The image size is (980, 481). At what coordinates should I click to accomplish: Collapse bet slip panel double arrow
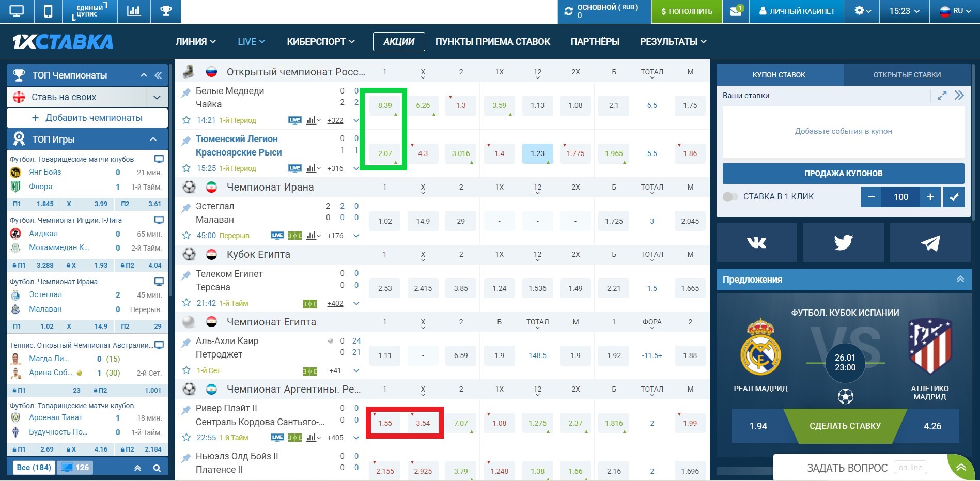pyautogui.click(x=959, y=96)
